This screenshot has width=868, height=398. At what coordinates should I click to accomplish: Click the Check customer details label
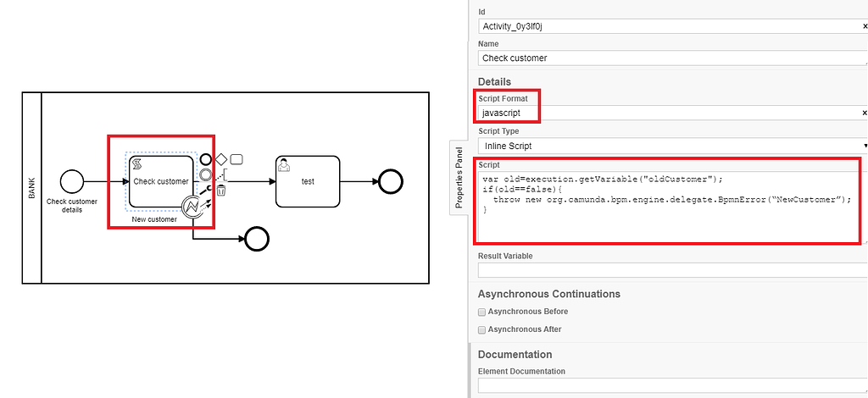pos(72,206)
